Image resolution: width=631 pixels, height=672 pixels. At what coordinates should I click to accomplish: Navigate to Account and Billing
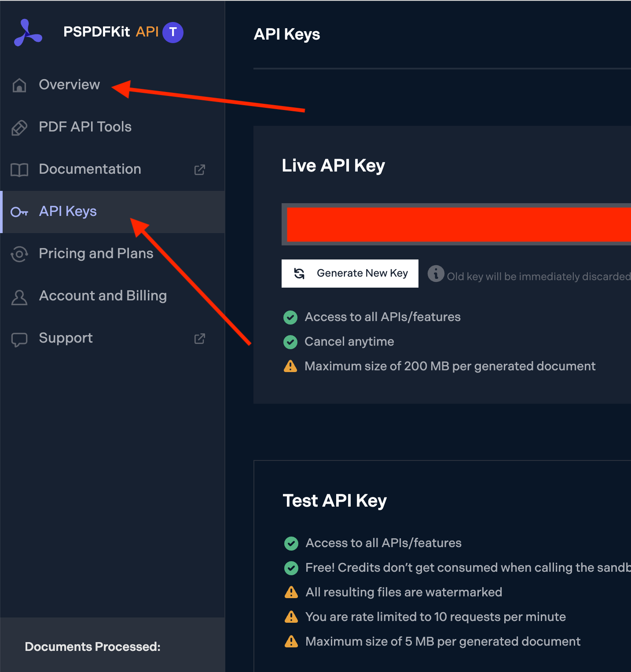(103, 296)
